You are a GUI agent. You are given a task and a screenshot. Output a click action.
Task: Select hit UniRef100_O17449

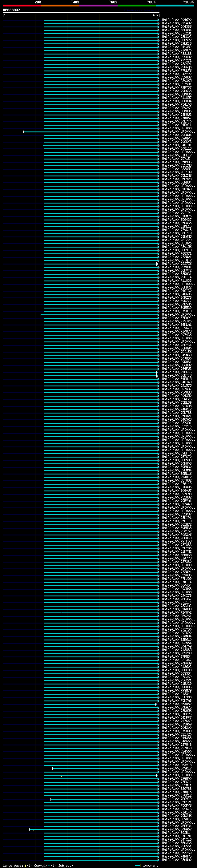point(176,504)
